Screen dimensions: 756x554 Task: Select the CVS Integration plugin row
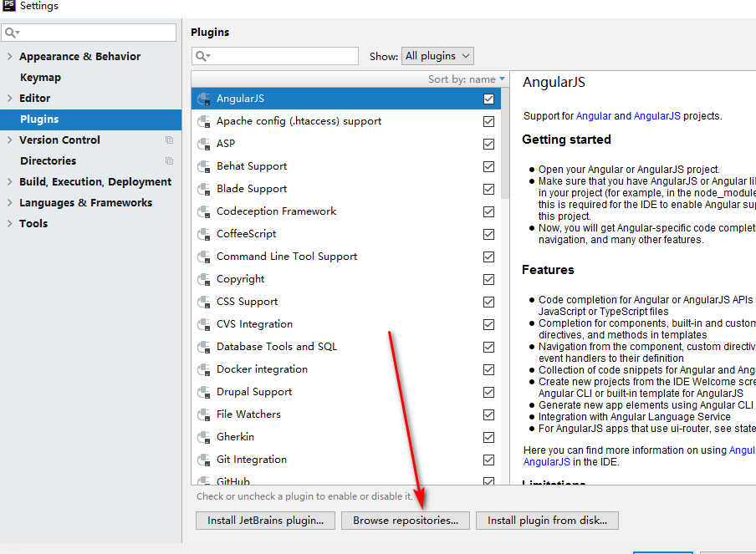tap(346, 324)
